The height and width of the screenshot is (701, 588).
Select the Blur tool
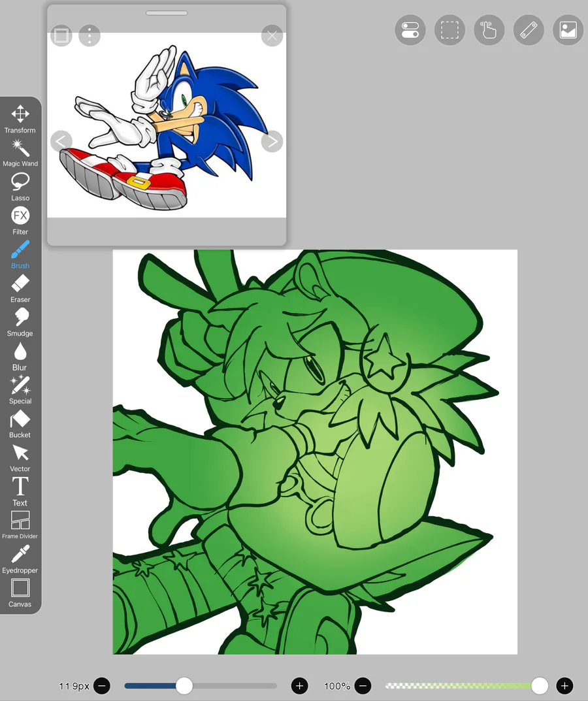[x=20, y=356]
